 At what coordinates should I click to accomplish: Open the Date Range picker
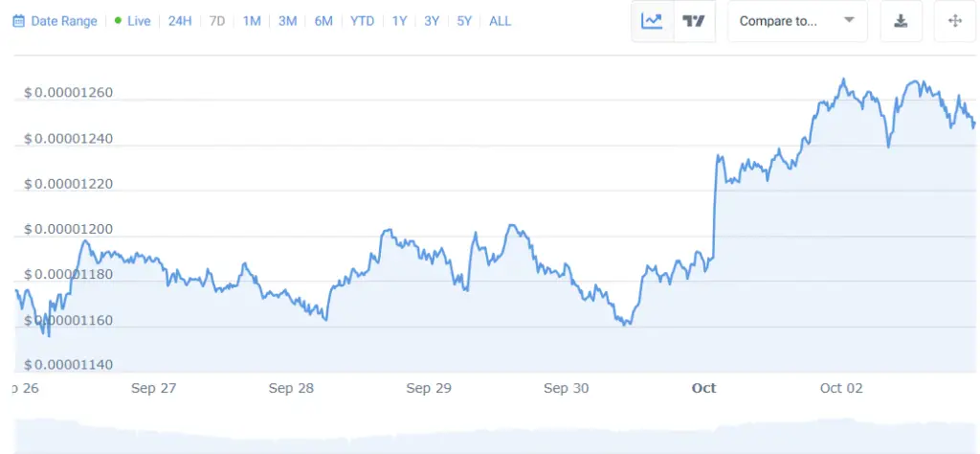(x=55, y=21)
